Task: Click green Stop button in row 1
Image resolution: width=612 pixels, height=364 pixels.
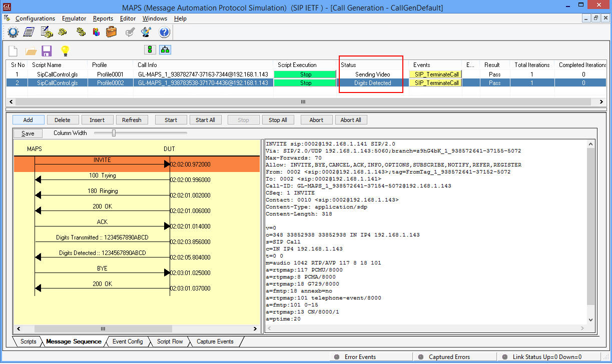Action: pos(305,74)
